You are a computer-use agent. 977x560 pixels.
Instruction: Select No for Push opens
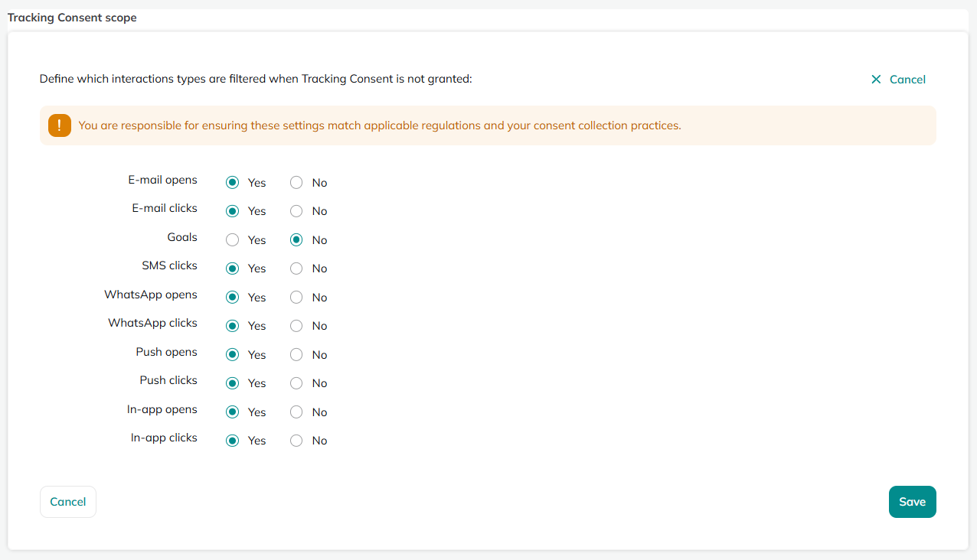pos(296,354)
